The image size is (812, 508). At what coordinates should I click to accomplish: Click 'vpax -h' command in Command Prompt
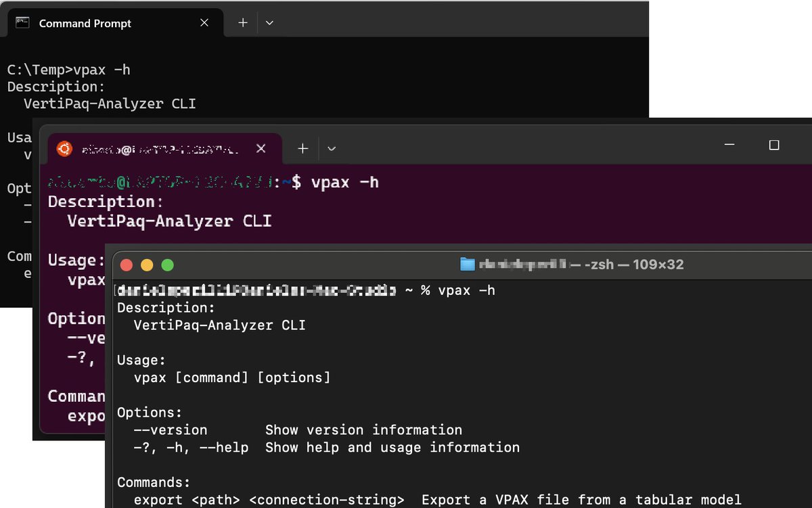pos(101,70)
